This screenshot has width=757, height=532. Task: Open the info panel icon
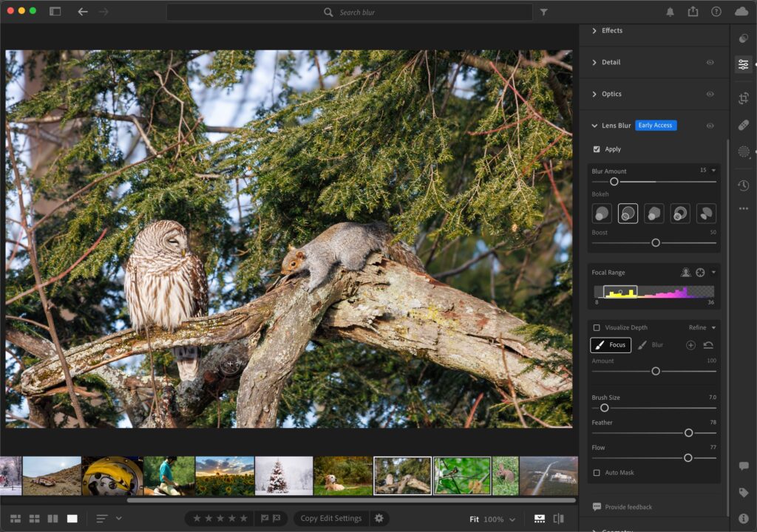pyautogui.click(x=744, y=518)
